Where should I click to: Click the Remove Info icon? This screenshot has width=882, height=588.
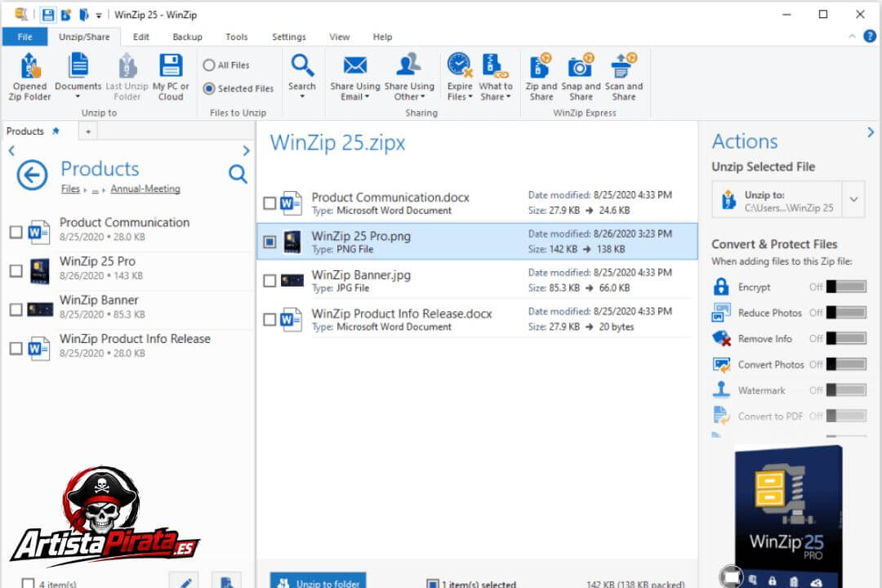(x=721, y=338)
